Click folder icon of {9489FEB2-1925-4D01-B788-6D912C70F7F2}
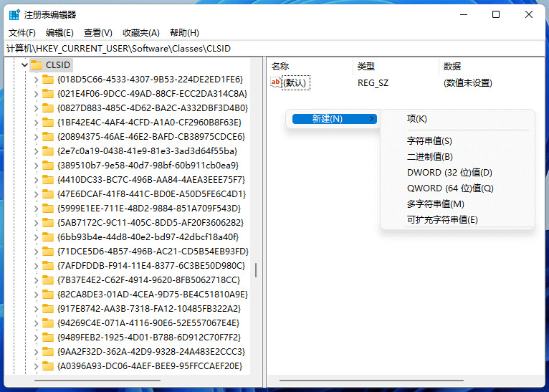 coord(49,338)
